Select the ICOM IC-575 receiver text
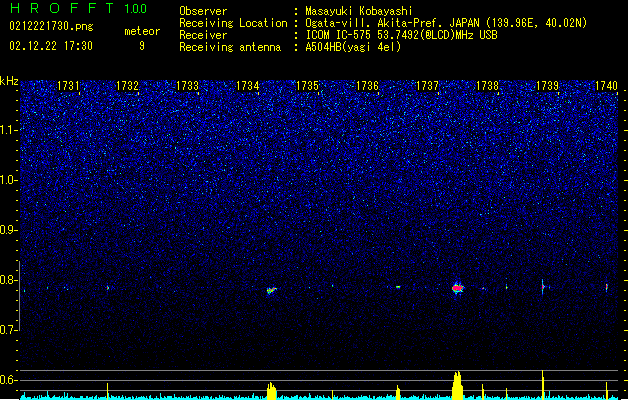The height and width of the screenshot is (400, 629). coord(401,35)
